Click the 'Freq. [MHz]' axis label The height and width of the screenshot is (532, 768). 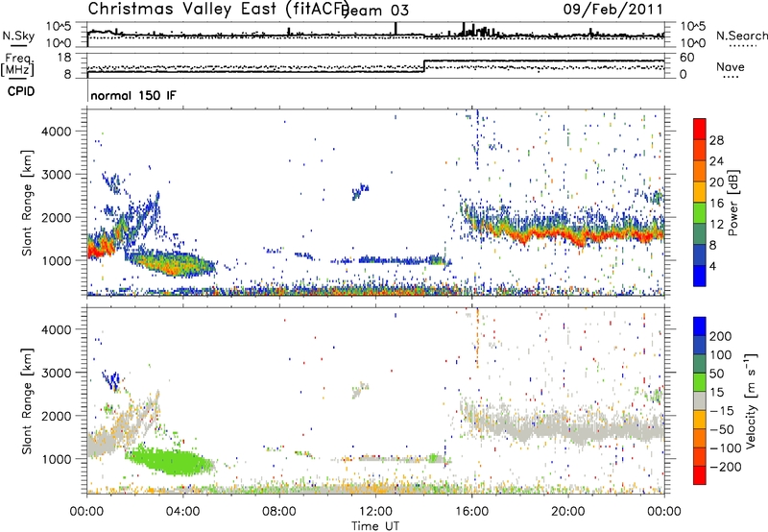pos(17,64)
